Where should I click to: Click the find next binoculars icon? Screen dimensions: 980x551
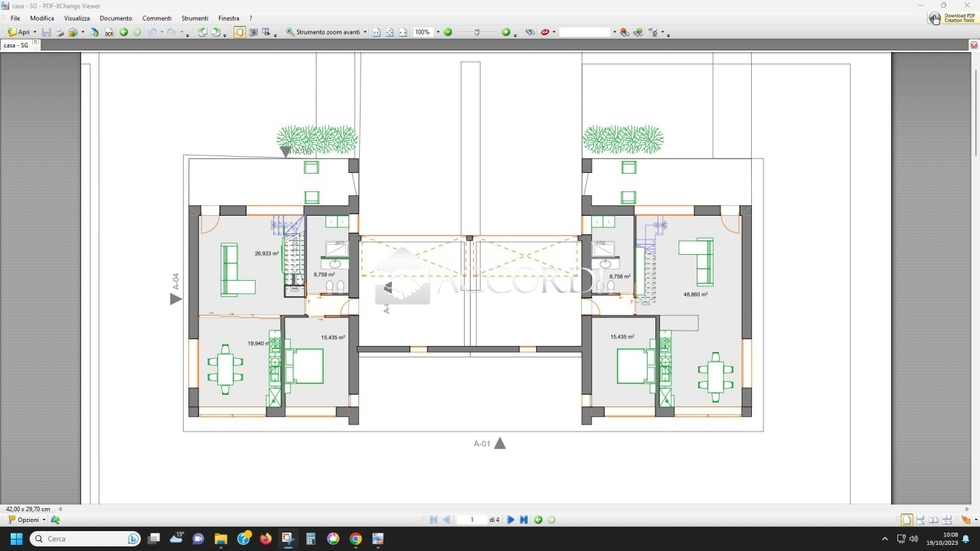(638, 32)
